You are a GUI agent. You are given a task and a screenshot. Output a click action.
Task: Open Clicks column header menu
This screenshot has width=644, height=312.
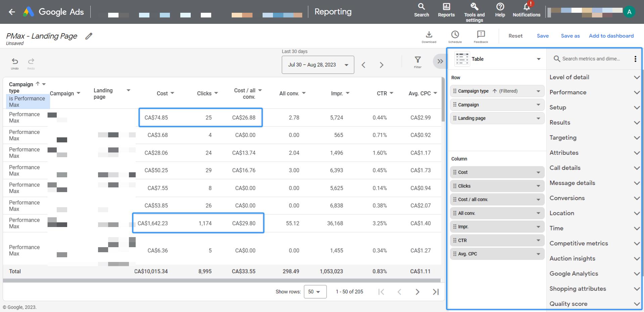coord(216,93)
